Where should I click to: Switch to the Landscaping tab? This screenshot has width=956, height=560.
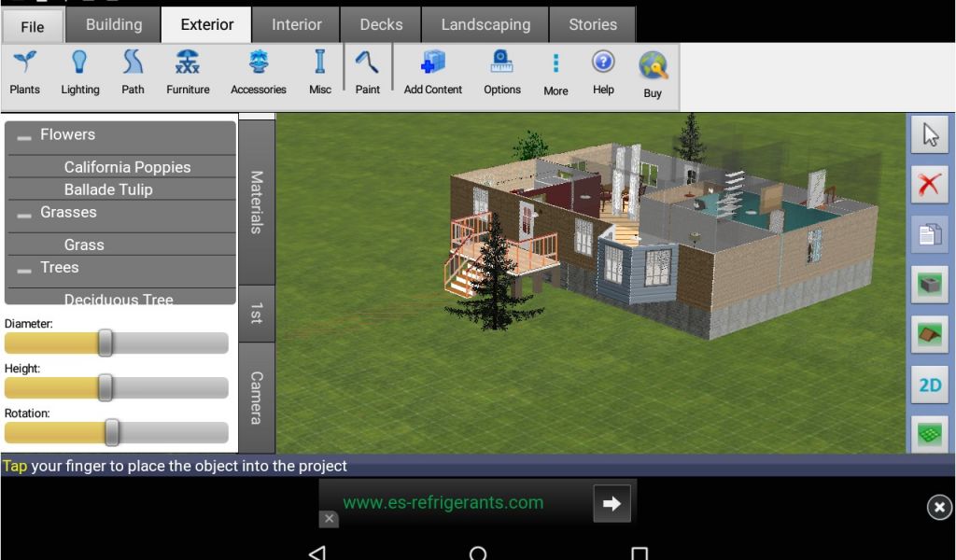(x=485, y=25)
